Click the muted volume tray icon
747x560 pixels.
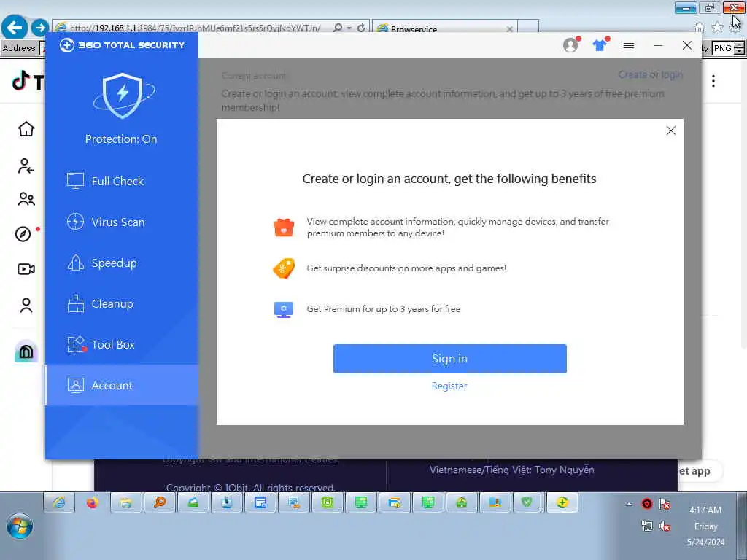point(665,526)
